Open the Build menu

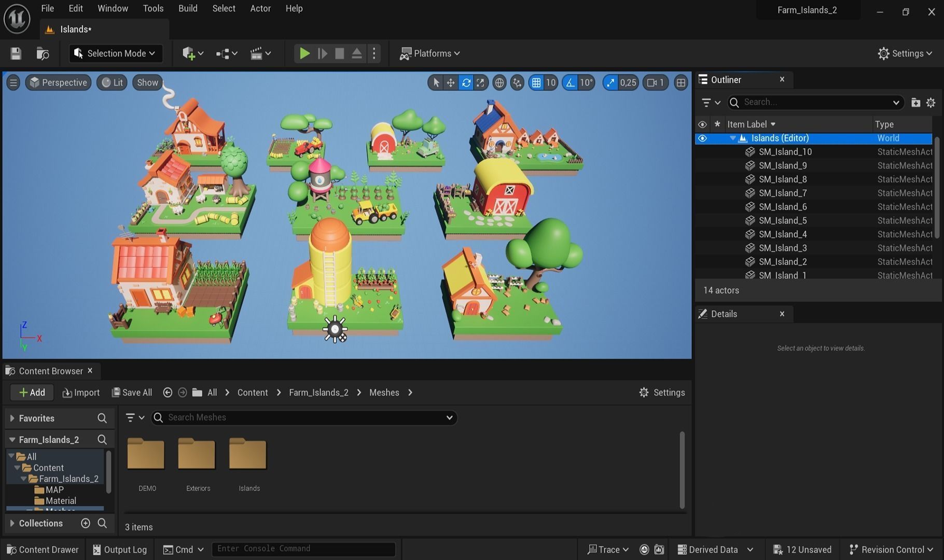pos(188,8)
